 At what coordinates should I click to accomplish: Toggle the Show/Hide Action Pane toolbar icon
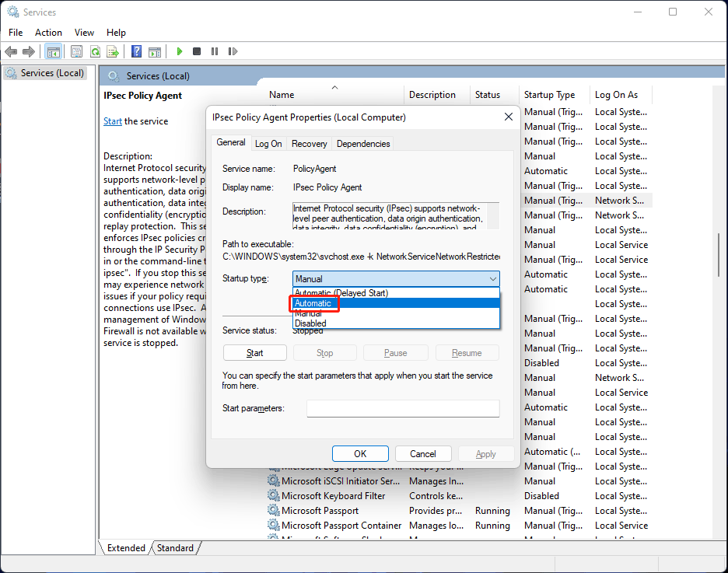[x=155, y=51]
